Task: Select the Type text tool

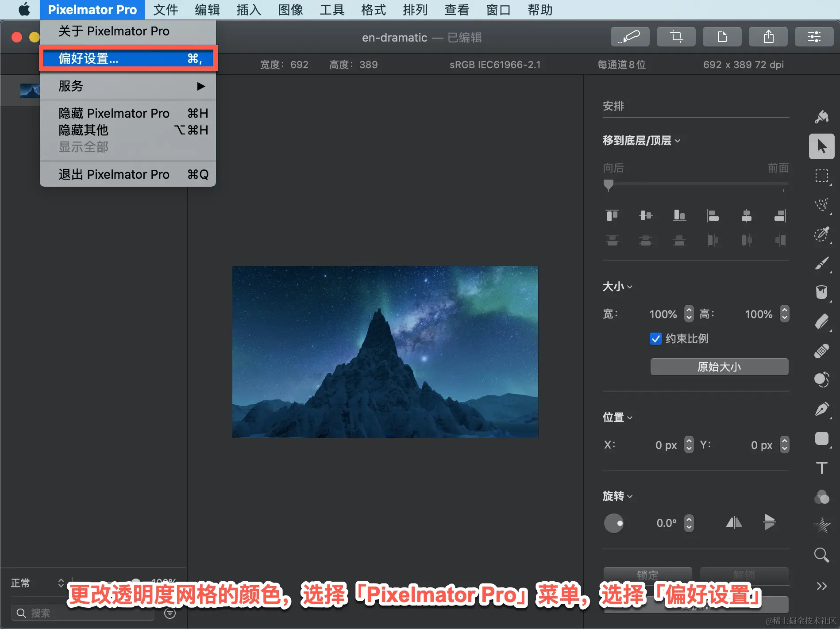Action: pyautogui.click(x=822, y=468)
